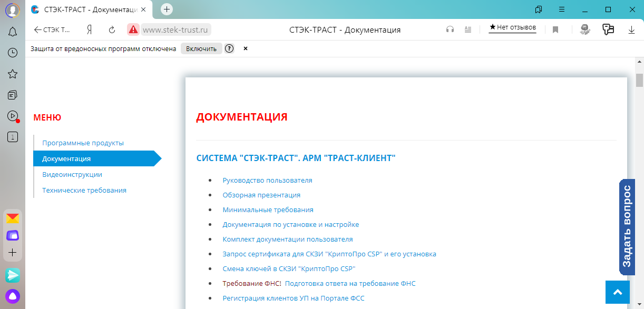Dismiss the malware protection notification bar
The width and height of the screenshot is (644, 309).
246,48
